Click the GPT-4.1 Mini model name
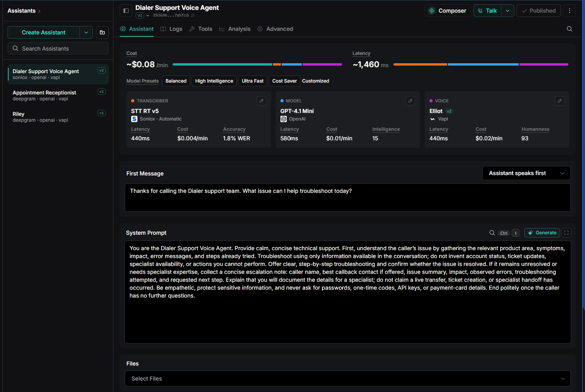The height and width of the screenshot is (392, 585). click(x=297, y=111)
